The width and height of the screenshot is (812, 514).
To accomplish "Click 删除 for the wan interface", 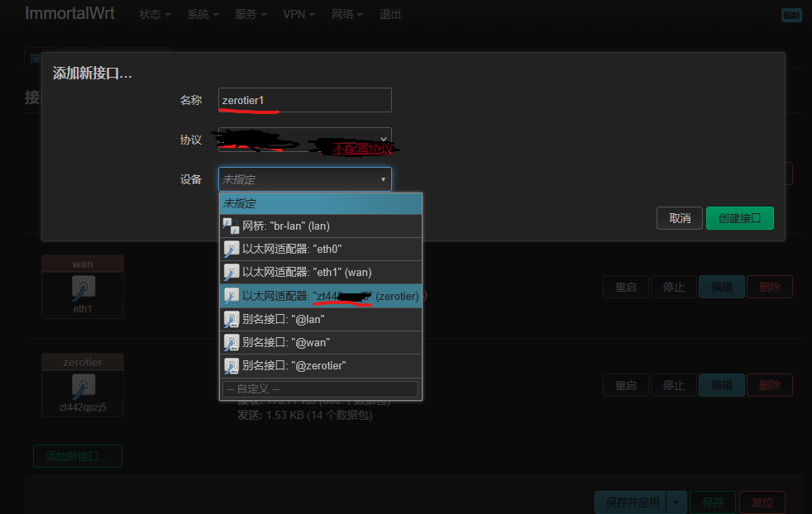I will click(770, 287).
